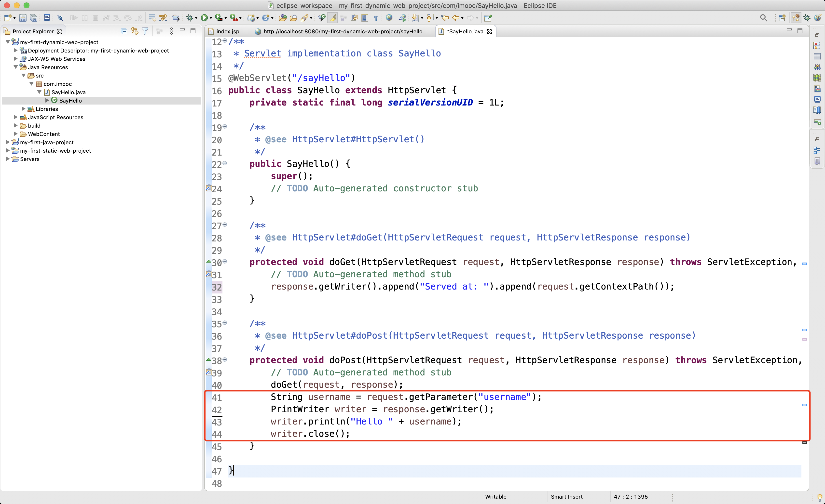Collapse the my-first-dynamic-web-project tree node

click(8, 42)
